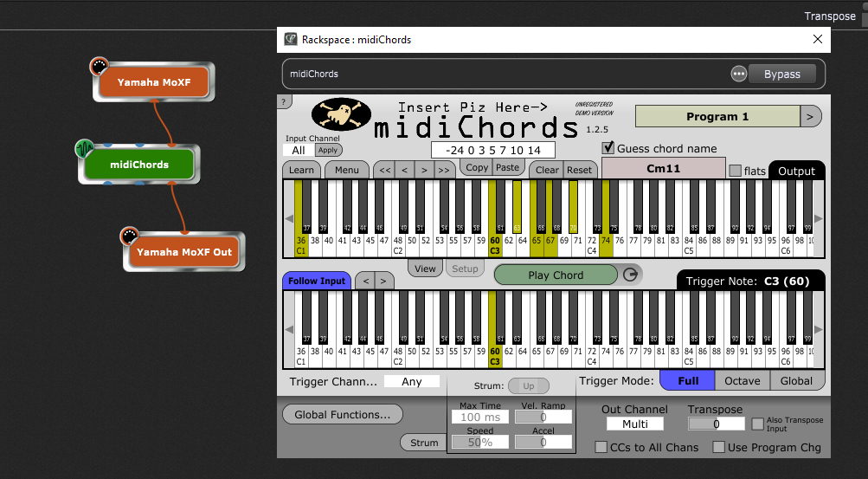Click the waveform icon on midiChords block
The height and width of the screenshot is (479, 868).
click(84, 148)
